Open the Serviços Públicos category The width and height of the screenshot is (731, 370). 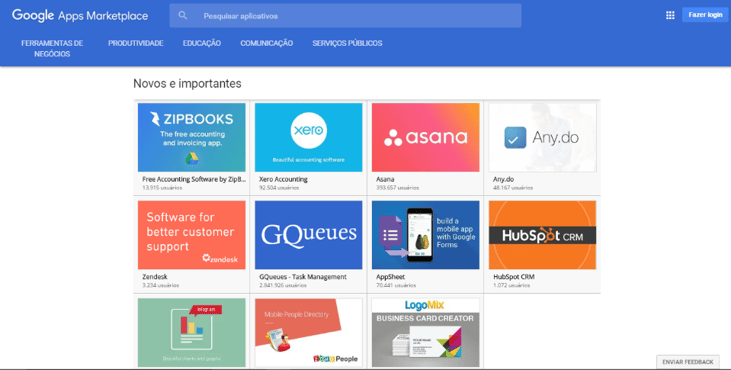pos(347,43)
